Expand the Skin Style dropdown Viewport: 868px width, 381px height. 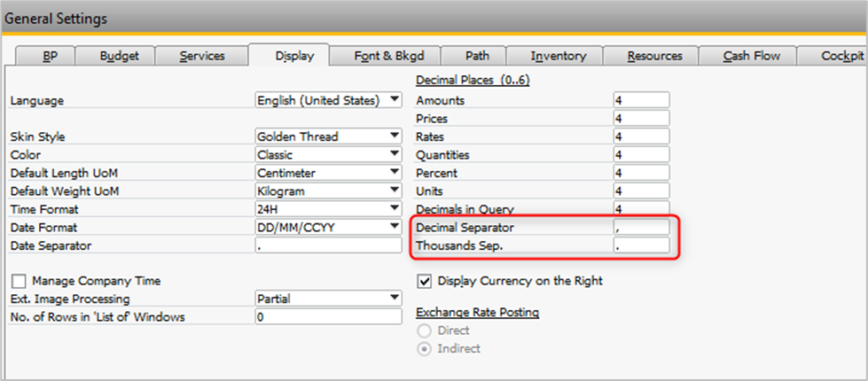click(394, 136)
